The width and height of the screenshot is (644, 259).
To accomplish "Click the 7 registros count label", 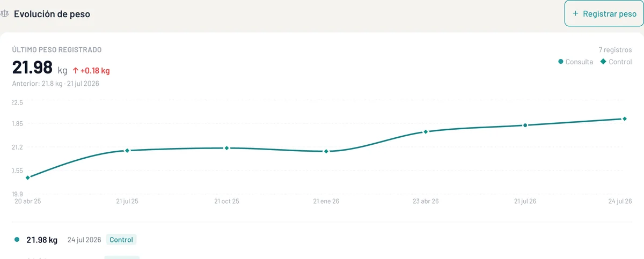I will click(x=616, y=50).
